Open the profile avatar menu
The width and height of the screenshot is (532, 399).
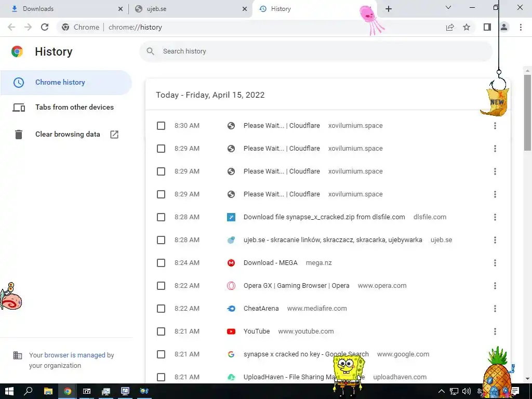click(504, 27)
